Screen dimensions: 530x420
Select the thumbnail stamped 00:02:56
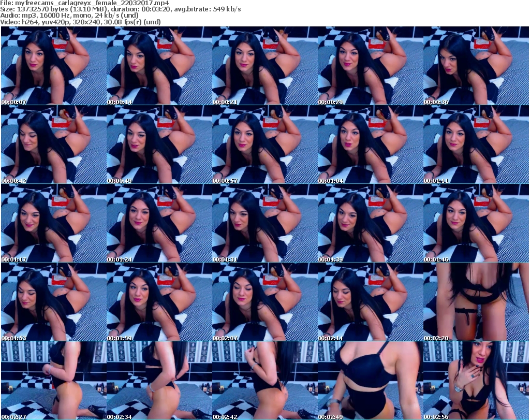coord(476,381)
